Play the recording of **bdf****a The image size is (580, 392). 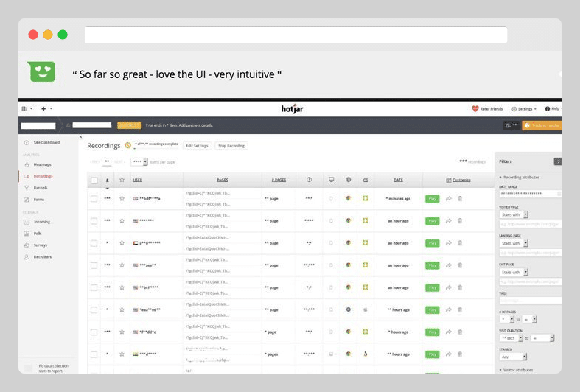432,199
